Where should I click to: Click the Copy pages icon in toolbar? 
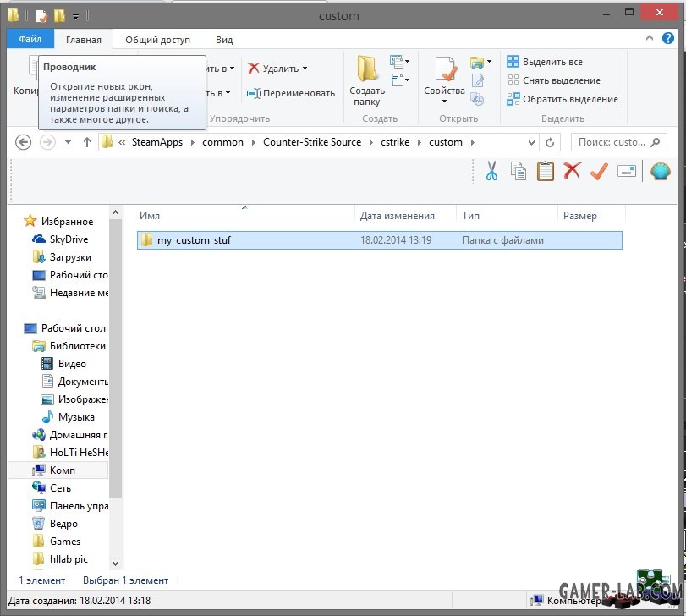[x=519, y=171]
